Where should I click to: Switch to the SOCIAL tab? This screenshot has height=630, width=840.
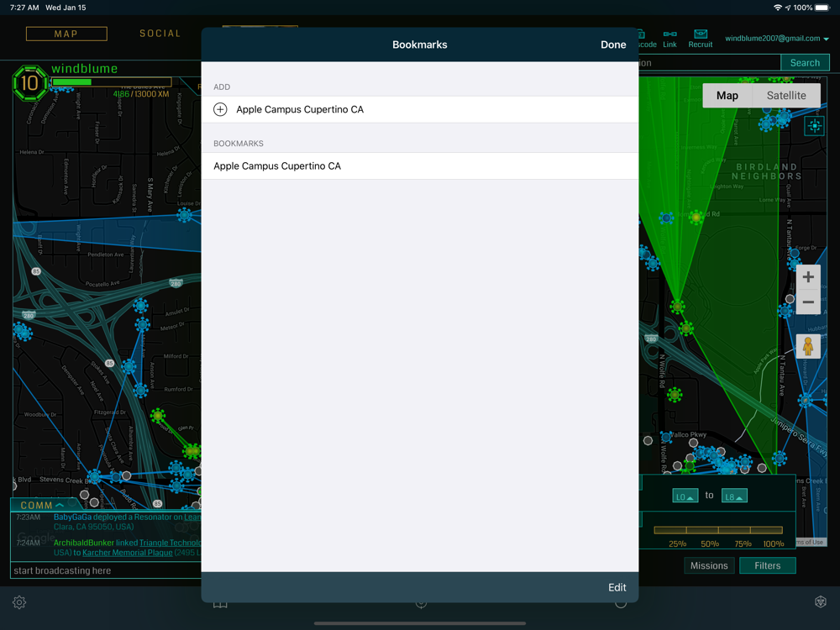(160, 34)
